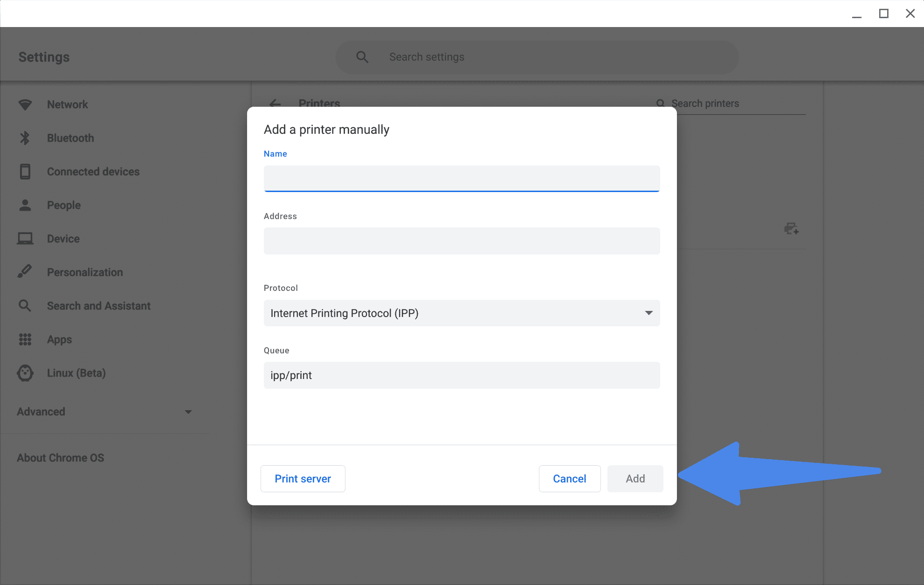Click the Personalization brush icon

click(25, 271)
